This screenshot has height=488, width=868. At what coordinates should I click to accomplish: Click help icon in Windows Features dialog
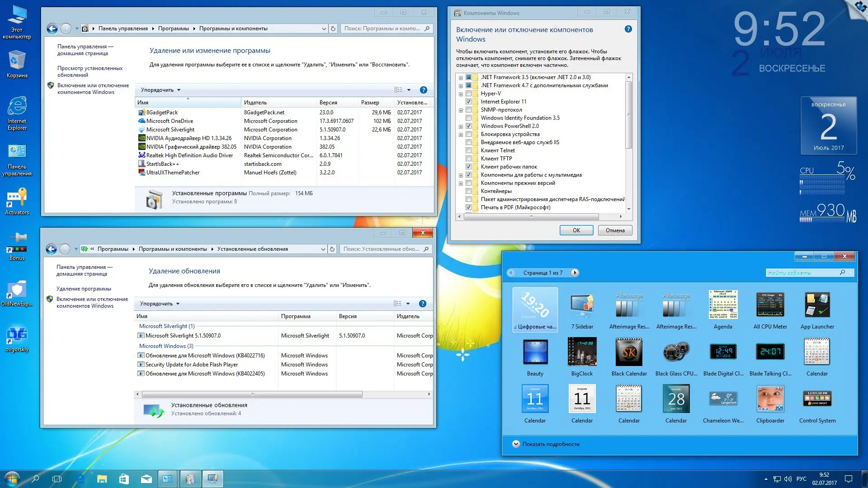[628, 29]
